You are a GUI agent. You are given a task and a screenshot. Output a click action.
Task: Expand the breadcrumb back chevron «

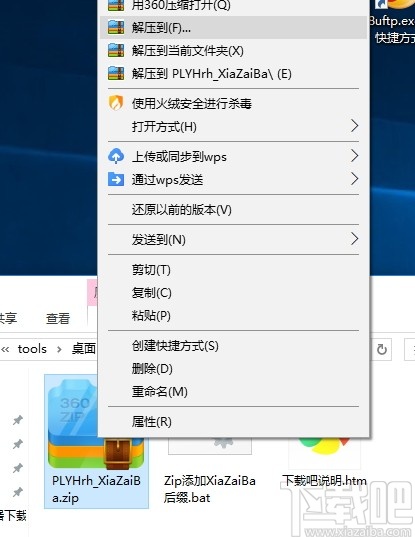tap(5, 349)
